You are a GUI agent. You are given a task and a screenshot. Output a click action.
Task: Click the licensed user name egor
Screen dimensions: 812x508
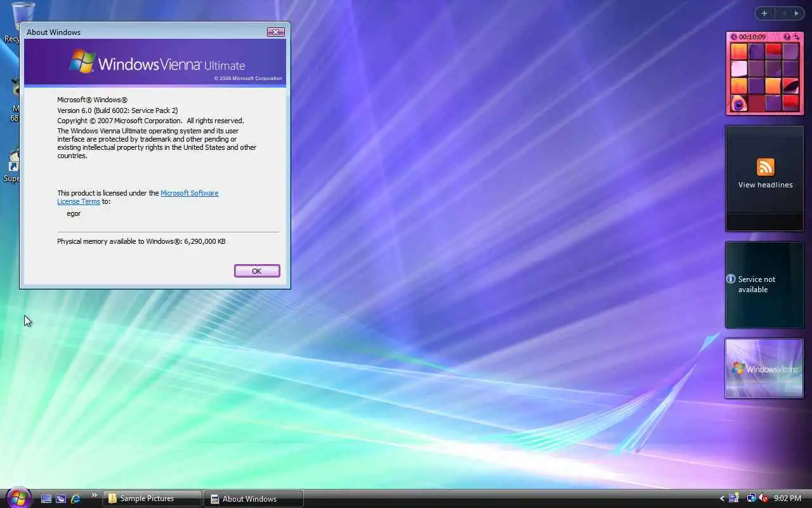pos(74,213)
